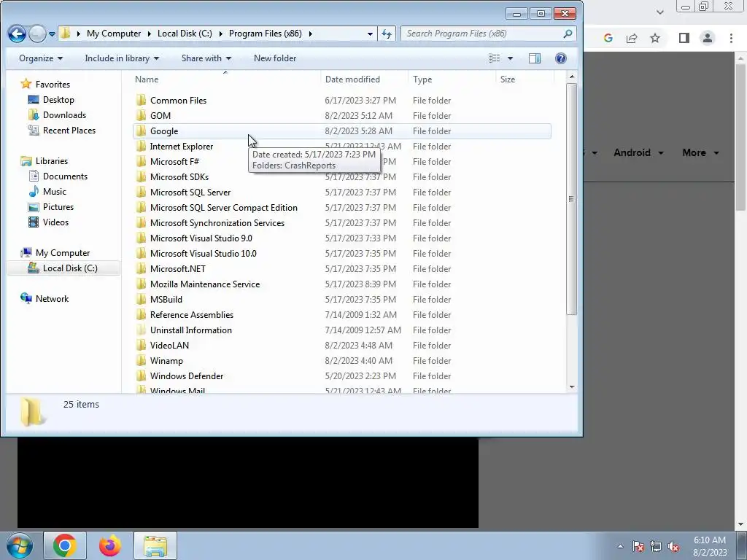
Task: Select Local Disk (C:) in navigation pane
Action: pyautogui.click(x=63, y=268)
